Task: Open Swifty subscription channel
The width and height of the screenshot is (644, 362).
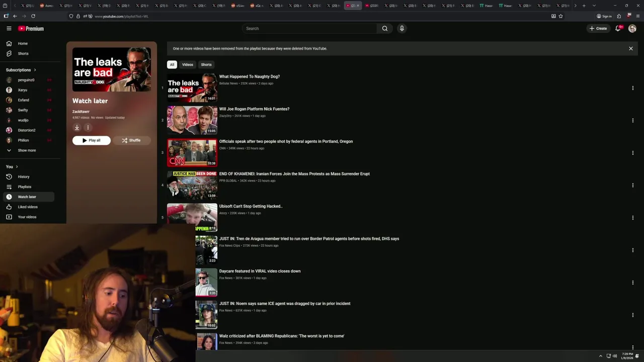Action: click(28, 110)
